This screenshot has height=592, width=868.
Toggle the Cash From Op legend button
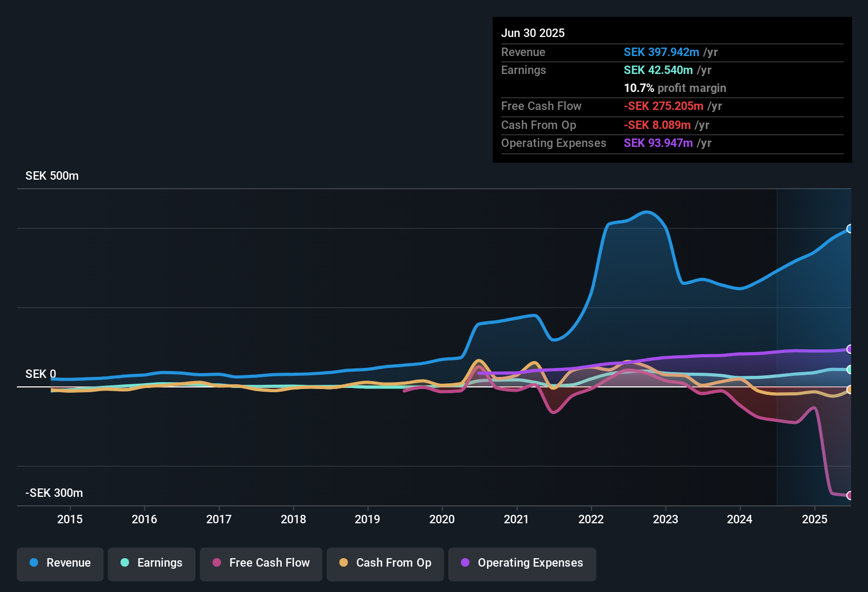click(x=385, y=563)
